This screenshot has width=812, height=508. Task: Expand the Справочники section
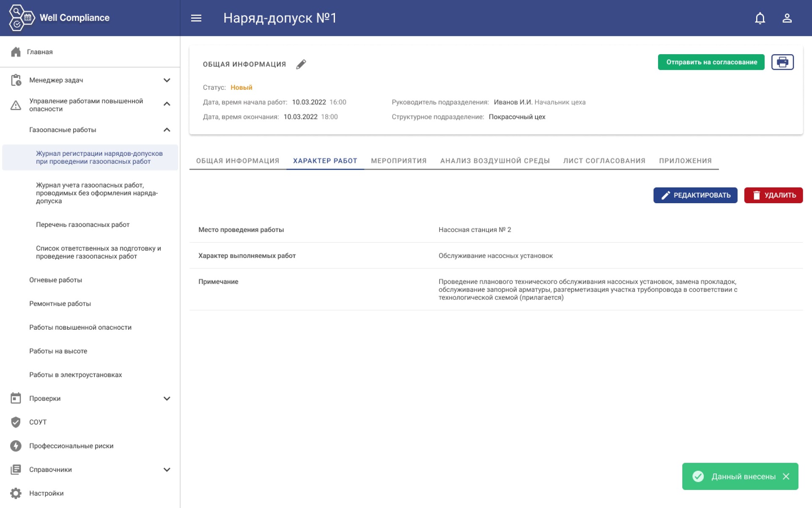tap(167, 469)
